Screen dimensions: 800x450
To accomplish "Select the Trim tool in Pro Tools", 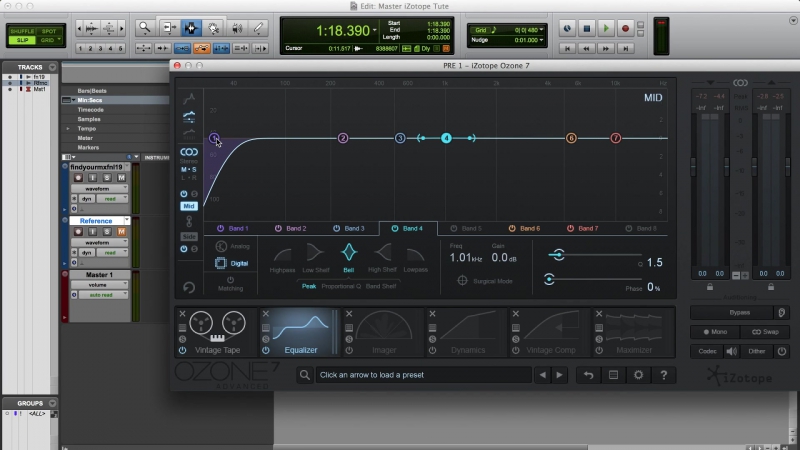I will (168, 28).
